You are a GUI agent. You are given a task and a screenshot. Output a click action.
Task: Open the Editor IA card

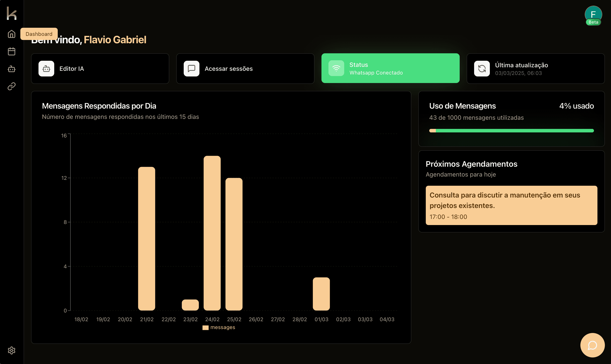[100, 69]
